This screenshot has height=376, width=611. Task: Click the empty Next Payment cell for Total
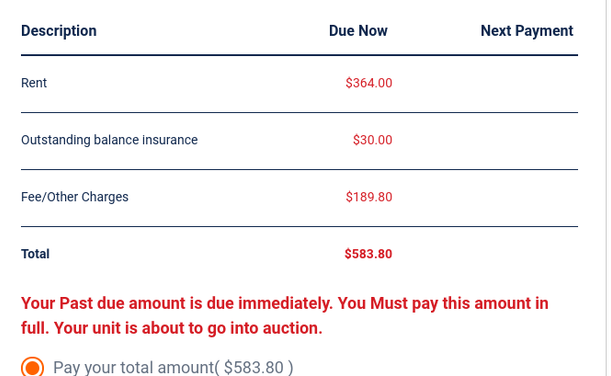click(485, 254)
